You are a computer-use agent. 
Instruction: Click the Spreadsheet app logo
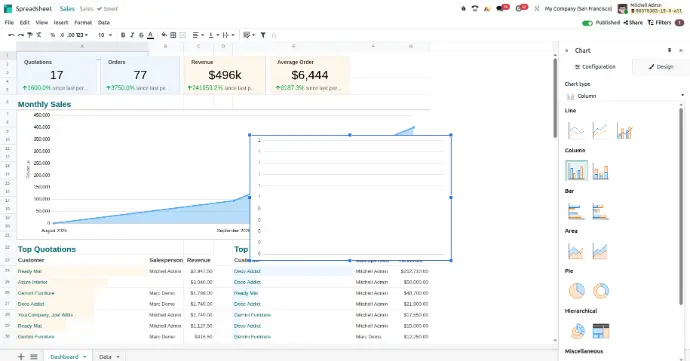[8, 8]
